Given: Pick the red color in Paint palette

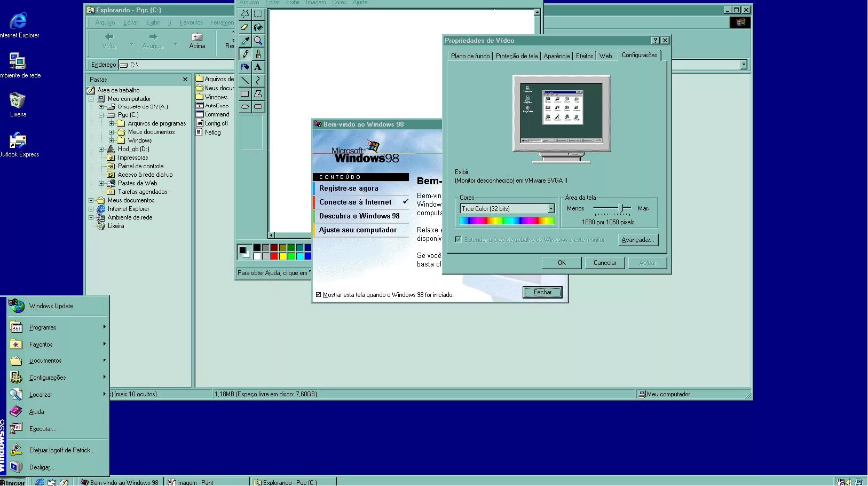Looking at the screenshot, I should tap(274, 256).
